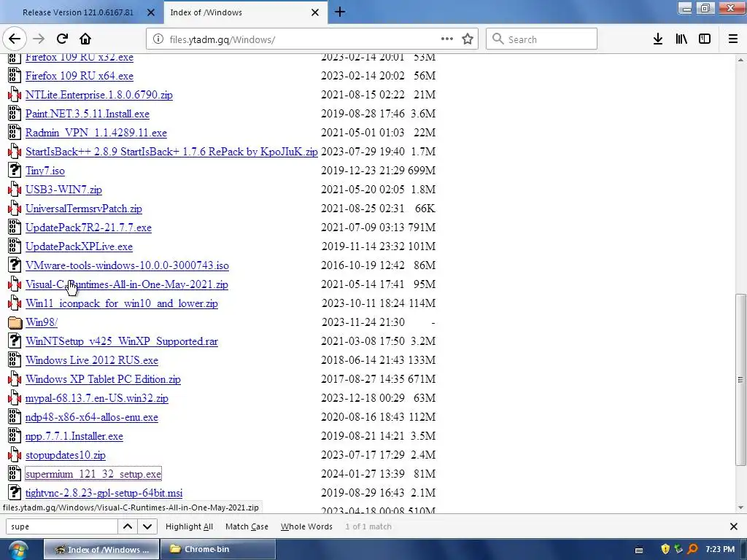Screen dimensions: 747x560
Task: Close the find bar
Action: (x=734, y=526)
